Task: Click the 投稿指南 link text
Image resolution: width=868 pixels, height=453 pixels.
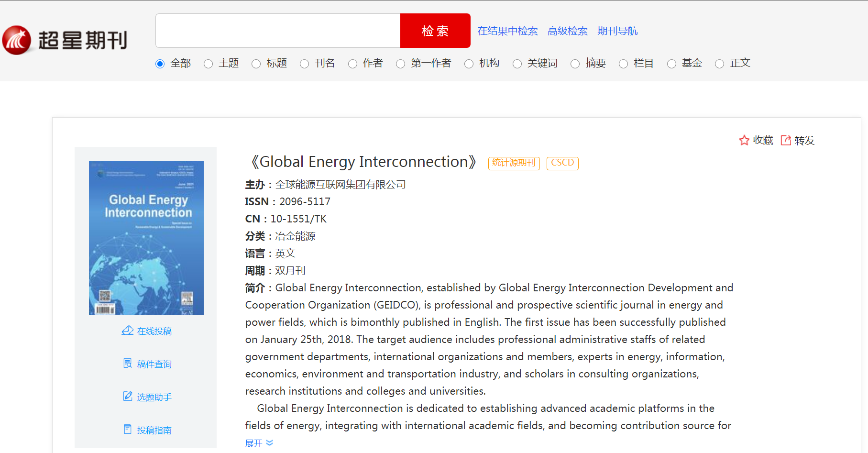Action: tap(154, 430)
